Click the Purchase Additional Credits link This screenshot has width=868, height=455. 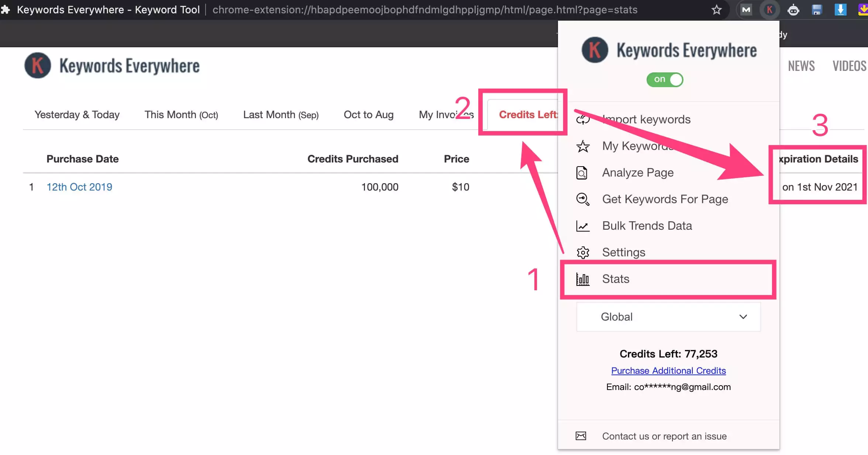coord(668,370)
